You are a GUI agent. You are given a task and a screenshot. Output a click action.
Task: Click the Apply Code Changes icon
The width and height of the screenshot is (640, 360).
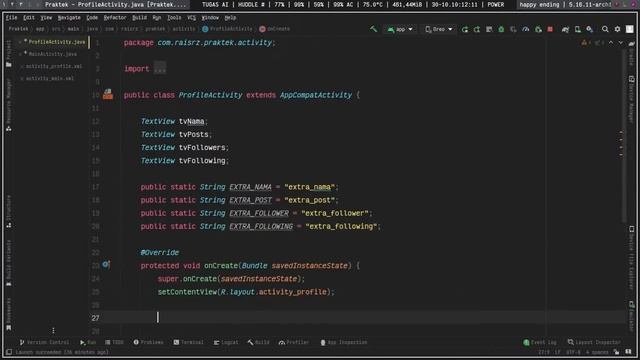tap(489, 29)
